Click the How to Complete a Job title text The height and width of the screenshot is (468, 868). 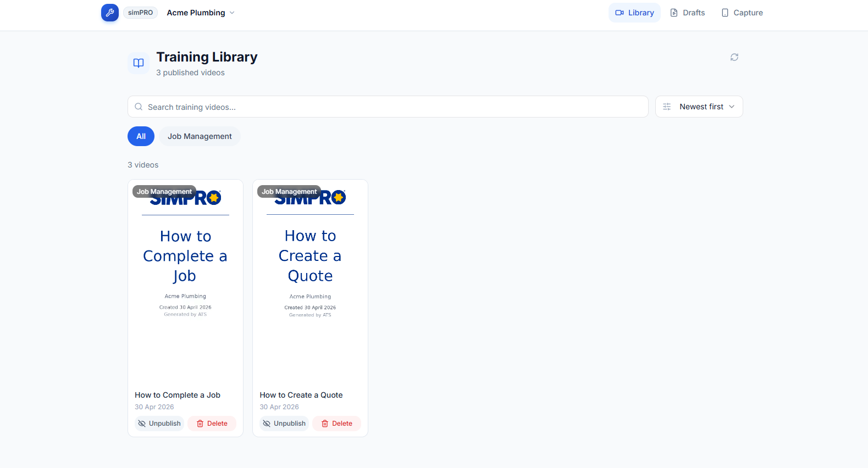tap(178, 395)
